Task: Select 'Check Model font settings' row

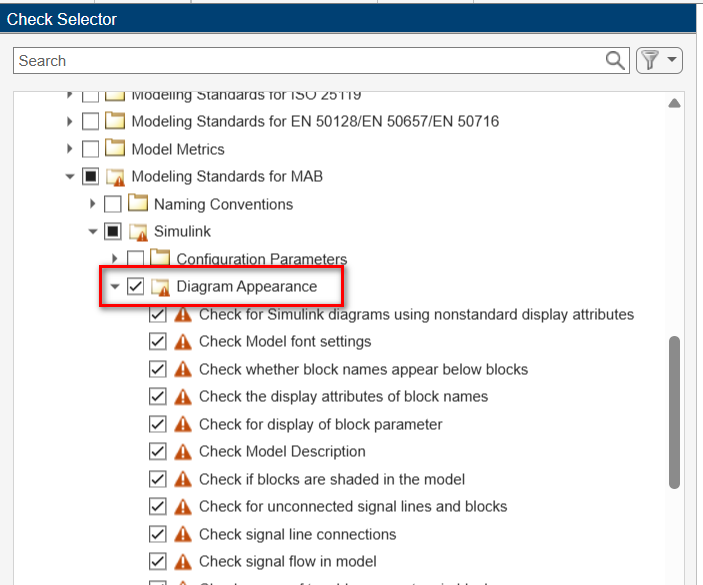Action: pyautogui.click(x=285, y=342)
